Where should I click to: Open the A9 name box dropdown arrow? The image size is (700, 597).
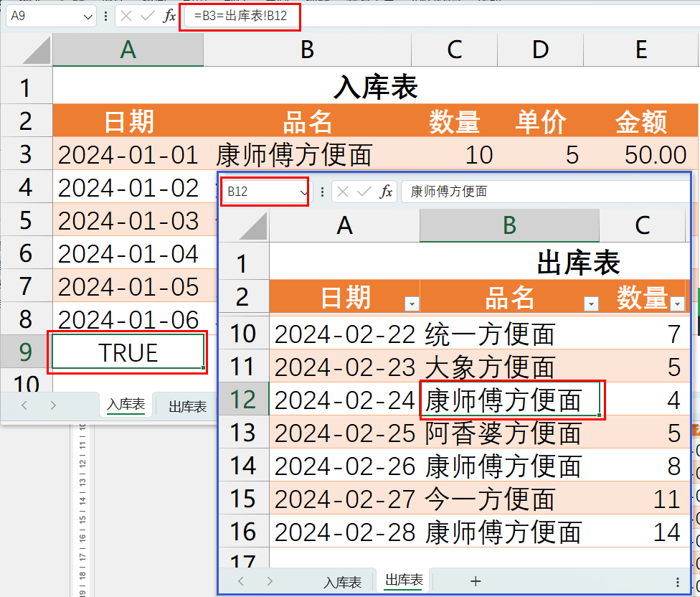[x=87, y=15]
